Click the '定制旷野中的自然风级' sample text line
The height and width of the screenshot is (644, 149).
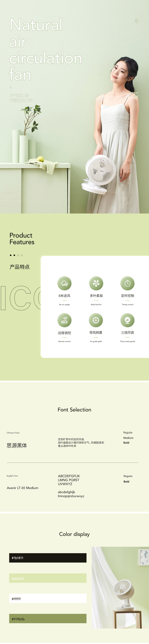pyautogui.click(x=71, y=439)
